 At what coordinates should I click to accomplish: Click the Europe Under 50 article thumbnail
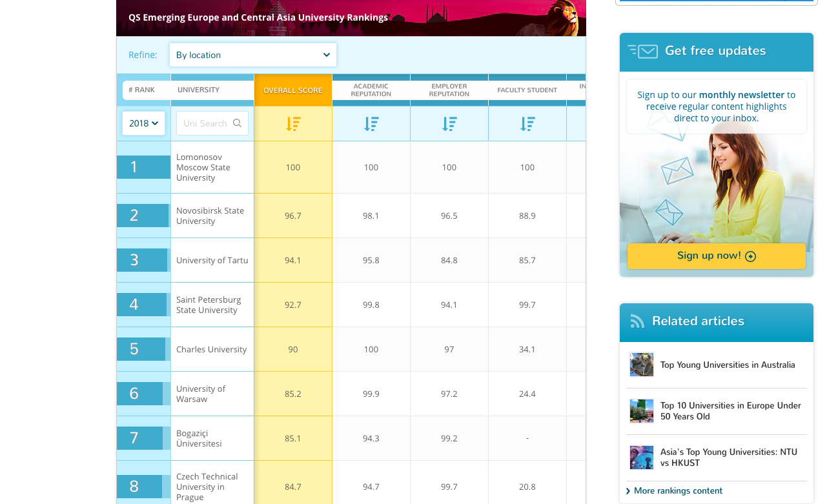click(642, 411)
